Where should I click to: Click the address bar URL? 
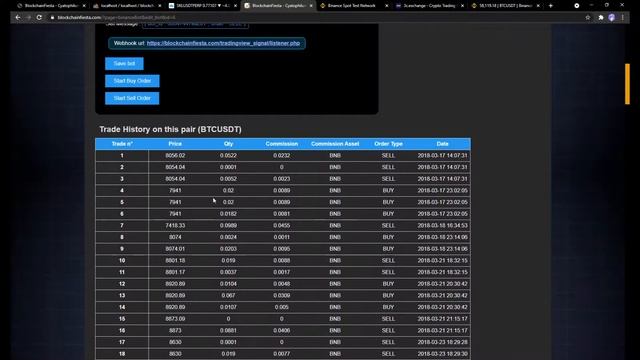pyautogui.click(x=116, y=18)
